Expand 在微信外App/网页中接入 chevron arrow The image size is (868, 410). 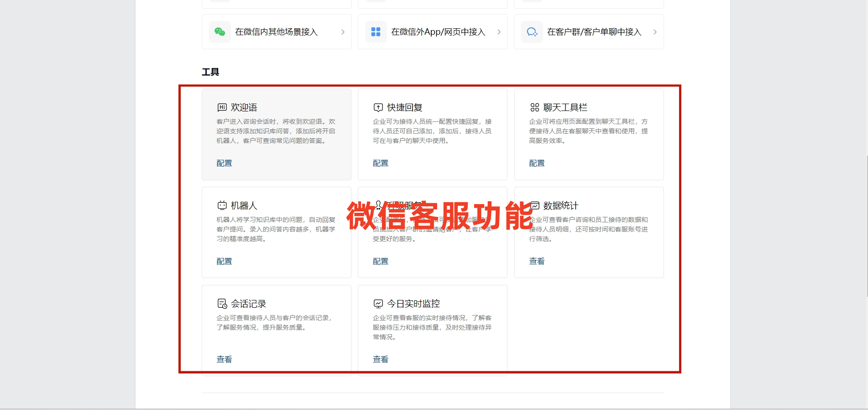click(x=499, y=32)
